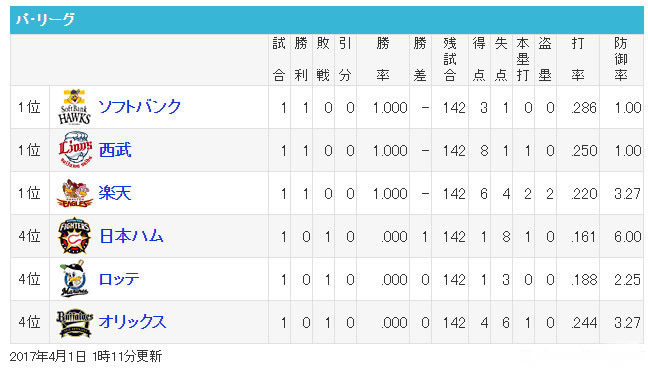The height and width of the screenshot is (368, 648).
Task: Click the 防御率 column header
Action: coord(621,60)
